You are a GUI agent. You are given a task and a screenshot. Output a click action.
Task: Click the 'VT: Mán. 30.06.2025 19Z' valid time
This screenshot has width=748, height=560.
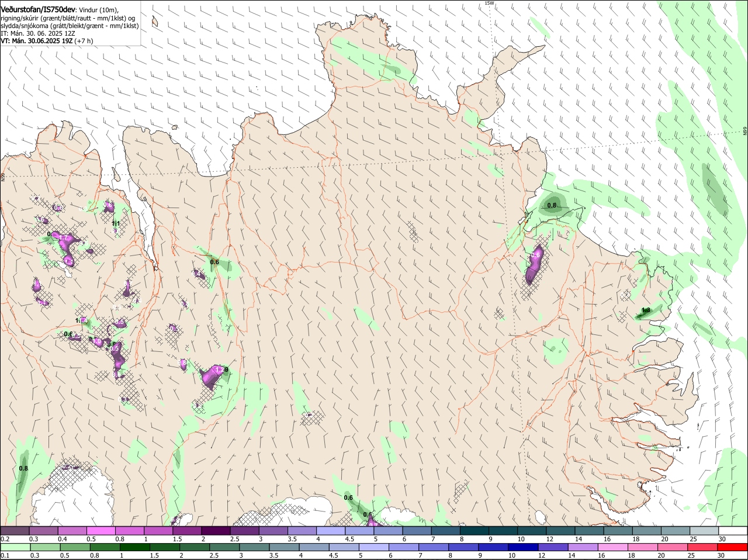(36, 41)
